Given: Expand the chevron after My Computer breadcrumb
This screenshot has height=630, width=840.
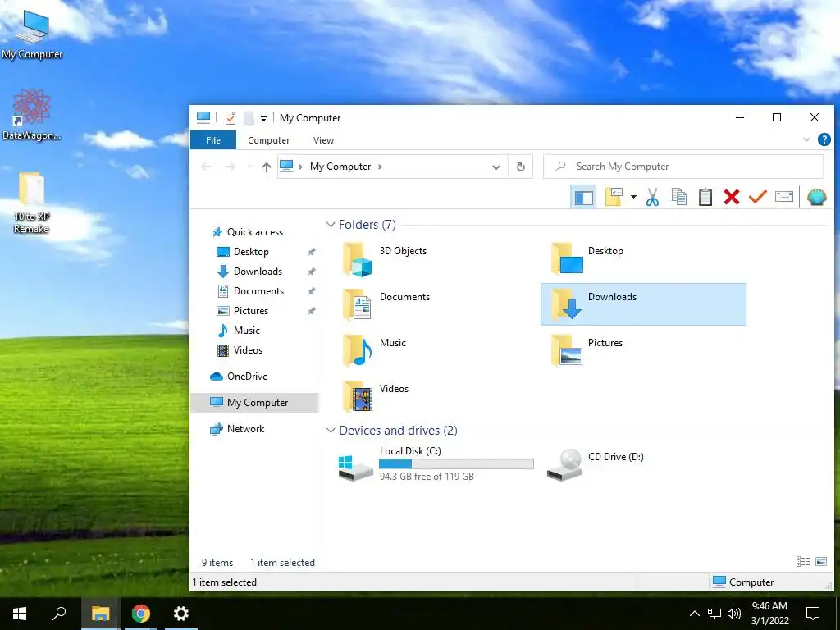Looking at the screenshot, I should pos(380,167).
